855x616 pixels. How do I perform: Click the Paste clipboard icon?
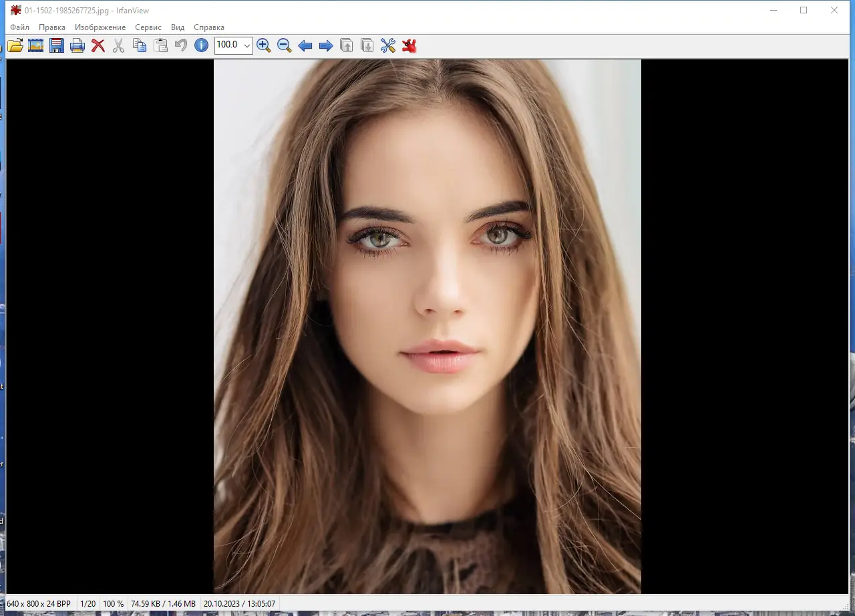pos(160,45)
